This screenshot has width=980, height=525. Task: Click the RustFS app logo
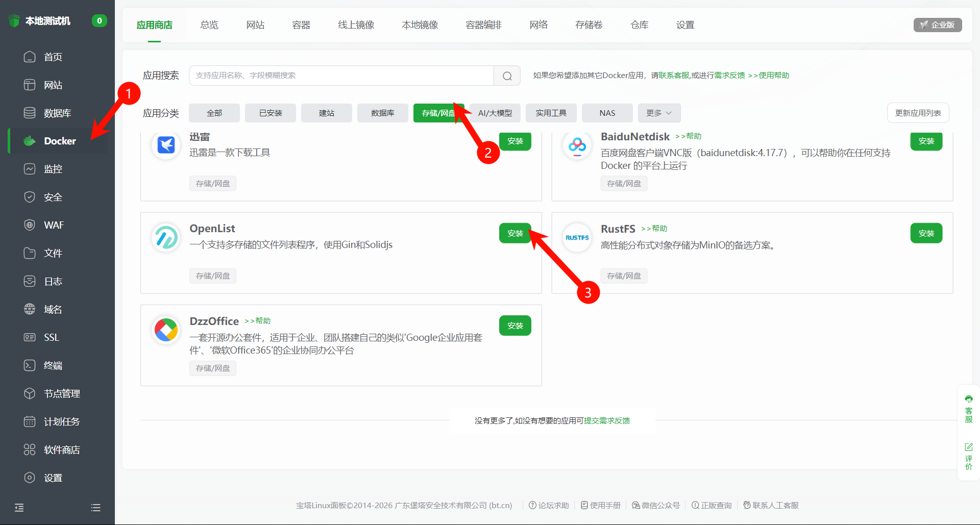pos(576,237)
